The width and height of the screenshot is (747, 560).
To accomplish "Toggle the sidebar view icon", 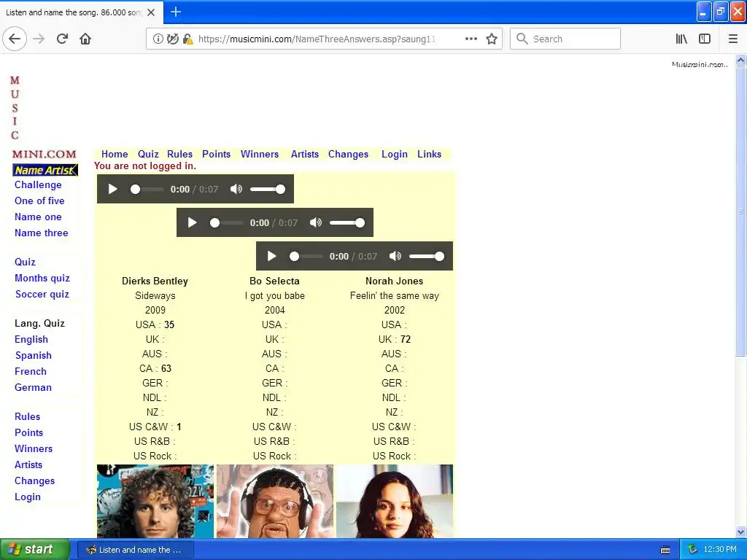I will point(705,39).
